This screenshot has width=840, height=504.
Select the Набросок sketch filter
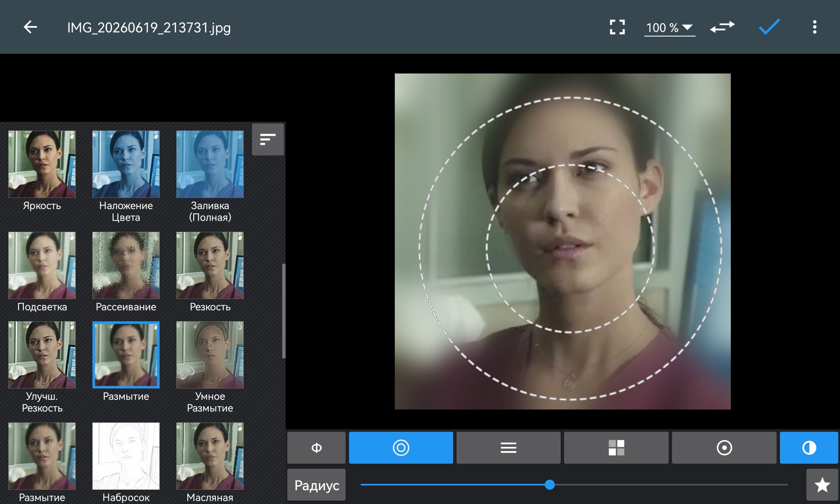click(x=126, y=456)
